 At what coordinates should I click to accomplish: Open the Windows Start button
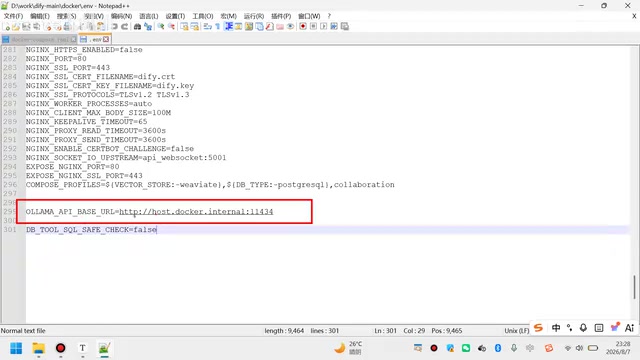[16, 348]
